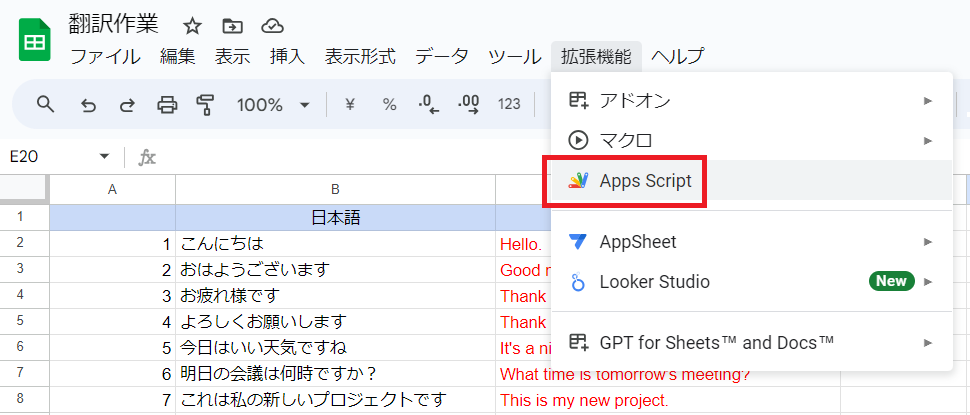
Task: Check the cloud save status icon
Action: [271, 26]
